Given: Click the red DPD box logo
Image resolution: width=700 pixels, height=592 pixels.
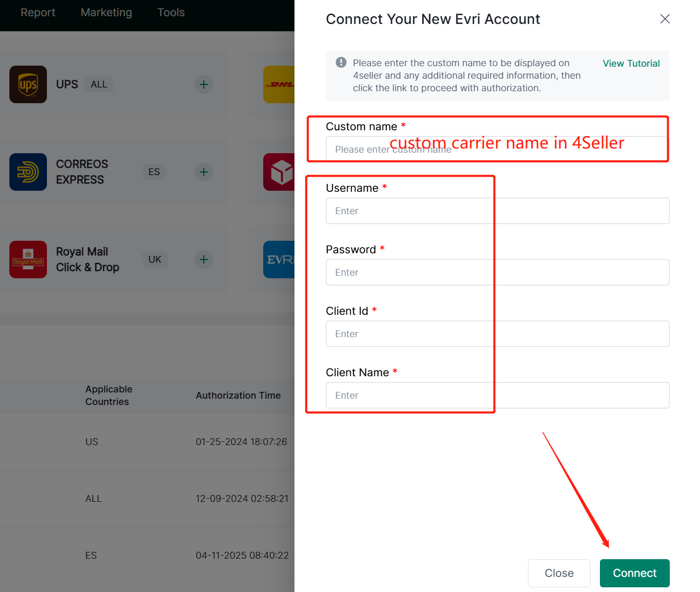Looking at the screenshot, I should coord(279,172).
